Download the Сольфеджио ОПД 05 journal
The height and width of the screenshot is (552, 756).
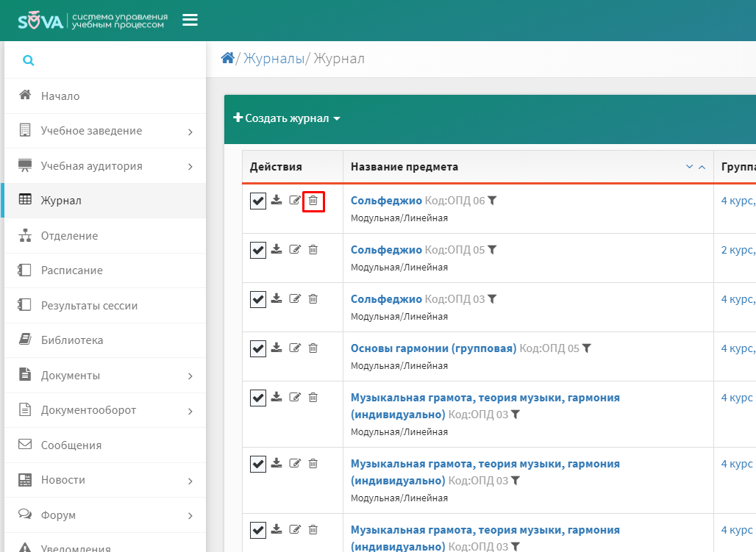pos(277,248)
